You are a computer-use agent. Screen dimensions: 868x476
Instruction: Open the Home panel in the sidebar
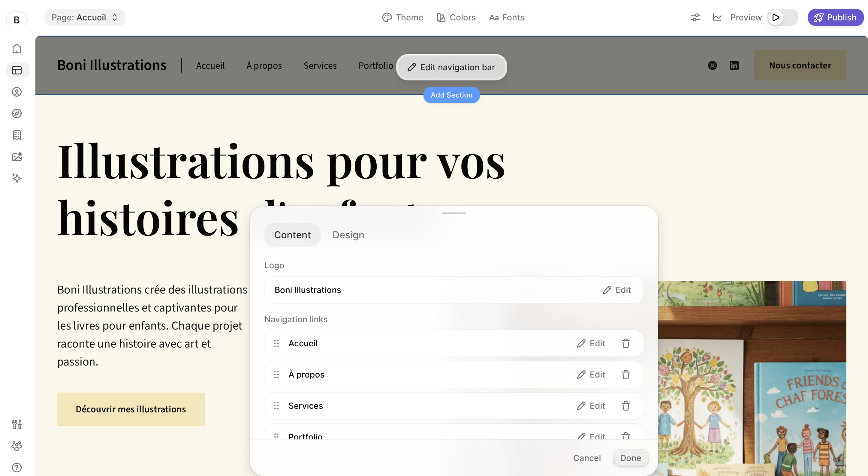17,49
